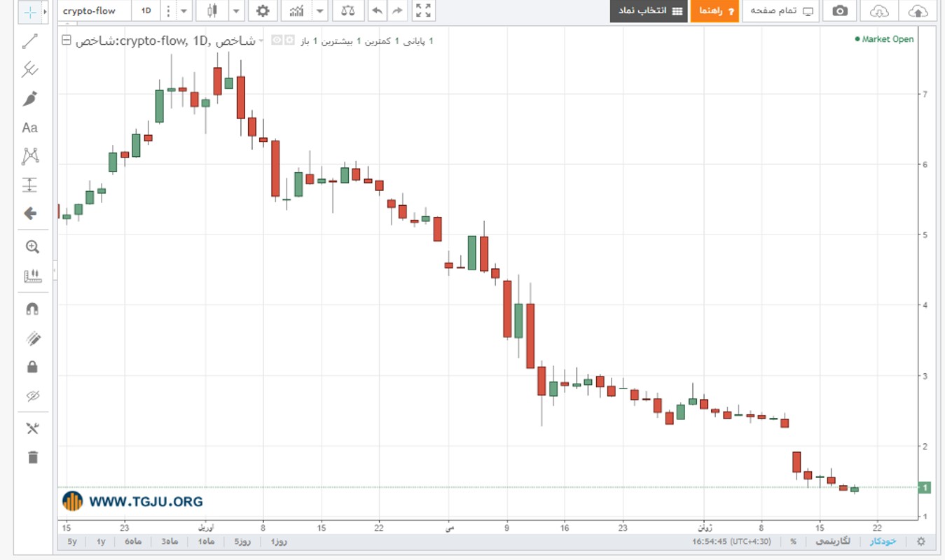Viewport: 945px width, 560px height.
Task: Select the 1y time range
Action: pyautogui.click(x=101, y=541)
